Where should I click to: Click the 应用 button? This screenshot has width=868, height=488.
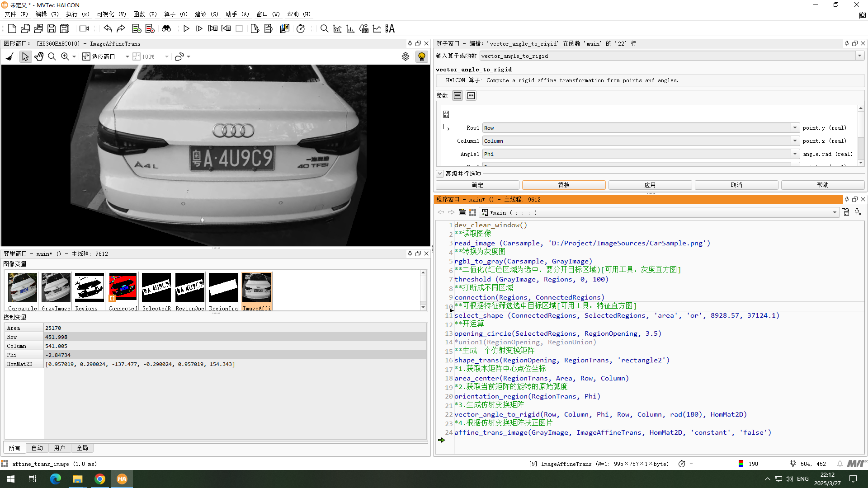(650, 185)
